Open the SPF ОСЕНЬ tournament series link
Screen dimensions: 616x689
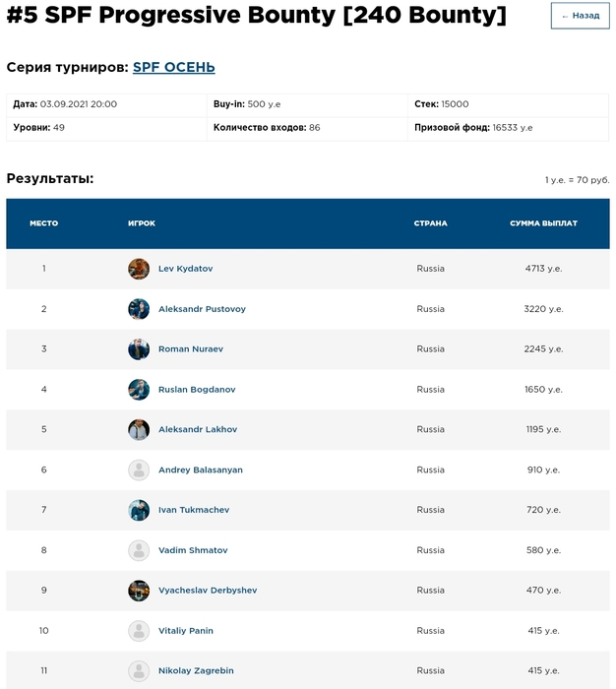point(173,68)
